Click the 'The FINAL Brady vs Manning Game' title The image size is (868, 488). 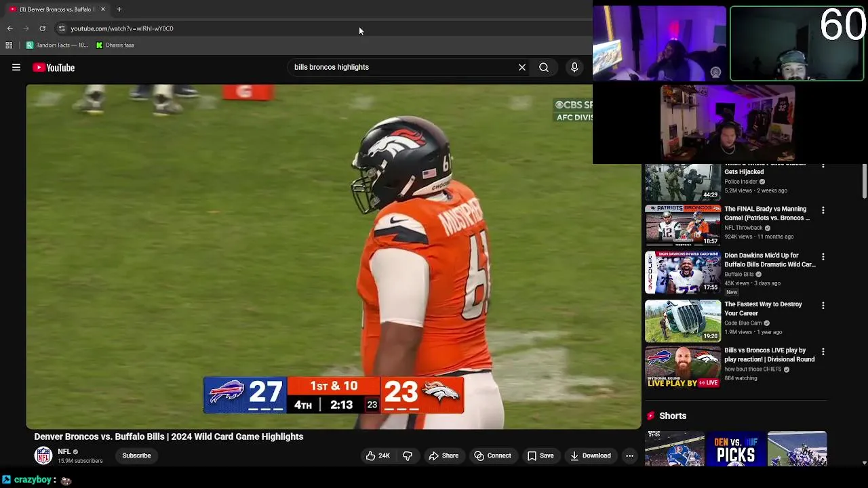click(767, 214)
